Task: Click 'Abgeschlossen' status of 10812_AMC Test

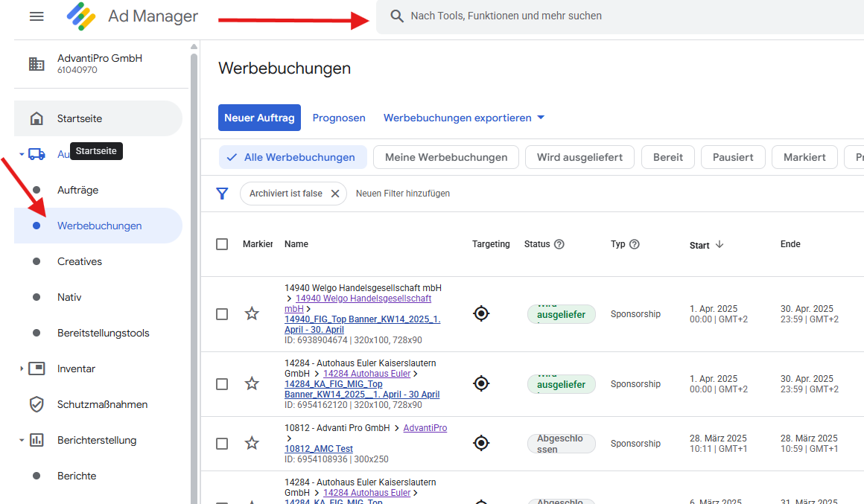Action: pos(561,444)
